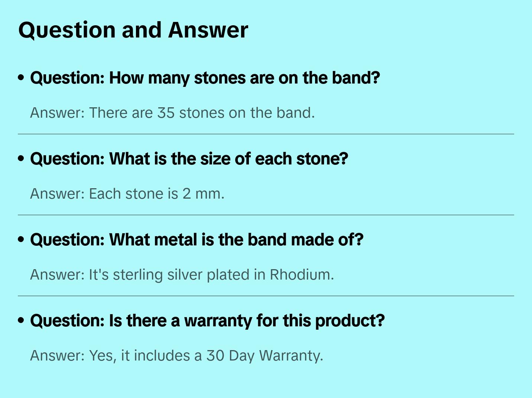This screenshot has width=532, height=398.
Task: Click the "Question and Answer" heading
Action: pyautogui.click(x=133, y=30)
